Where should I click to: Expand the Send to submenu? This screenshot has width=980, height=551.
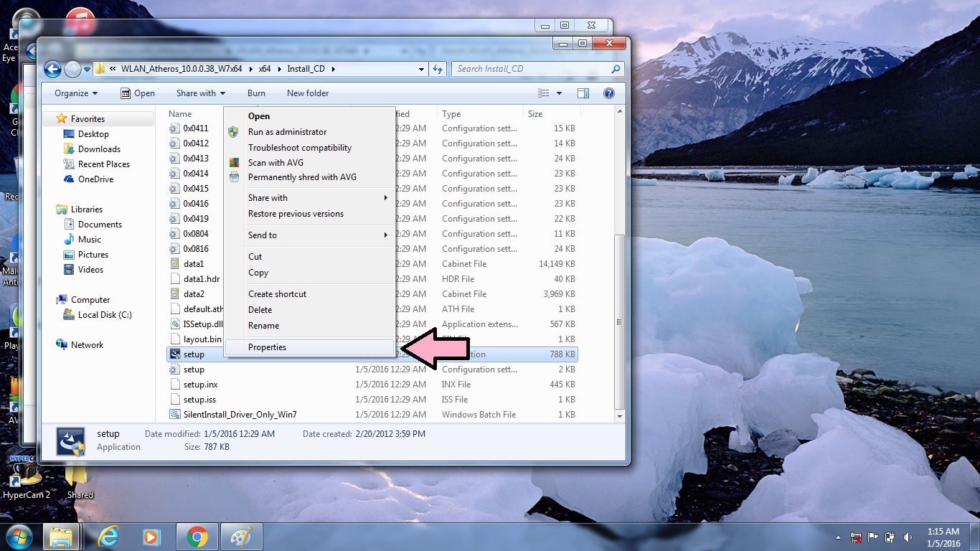click(x=385, y=235)
